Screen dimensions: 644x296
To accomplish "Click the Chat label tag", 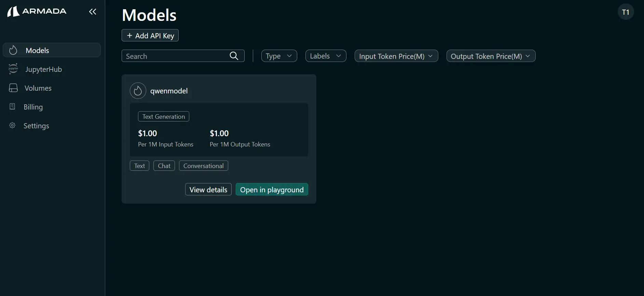I will (x=164, y=166).
